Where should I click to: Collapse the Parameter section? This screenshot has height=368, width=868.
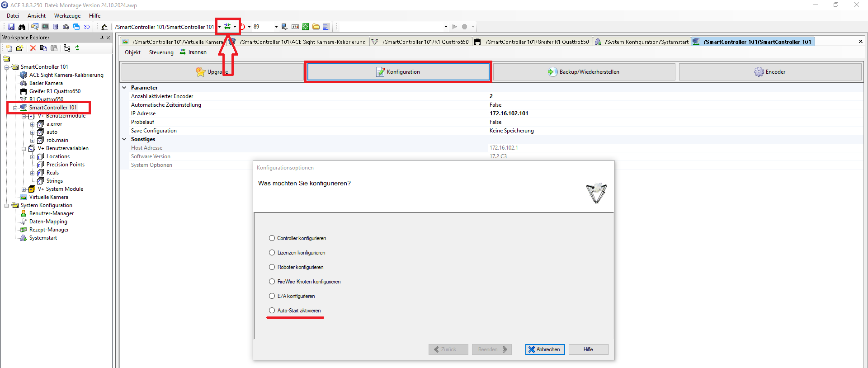point(124,88)
